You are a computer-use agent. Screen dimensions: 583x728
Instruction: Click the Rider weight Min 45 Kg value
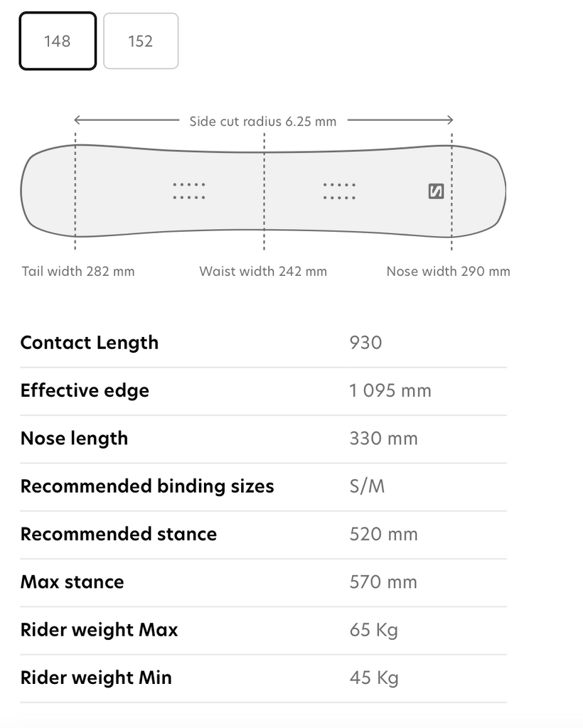pyautogui.click(x=374, y=678)
